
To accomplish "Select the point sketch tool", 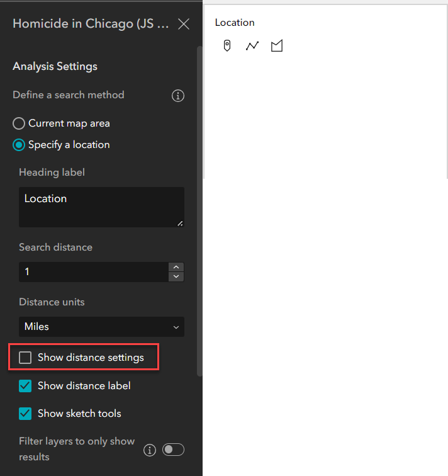I will point(227,46).
